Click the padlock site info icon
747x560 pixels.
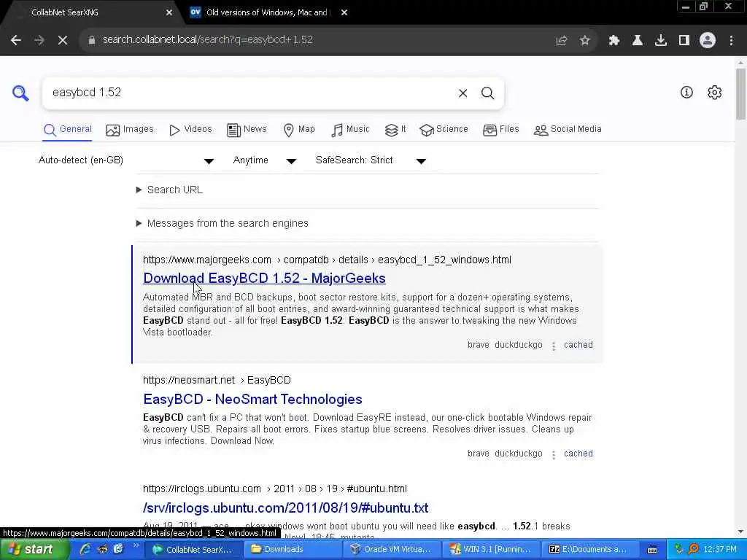click(x=92, y=40)
